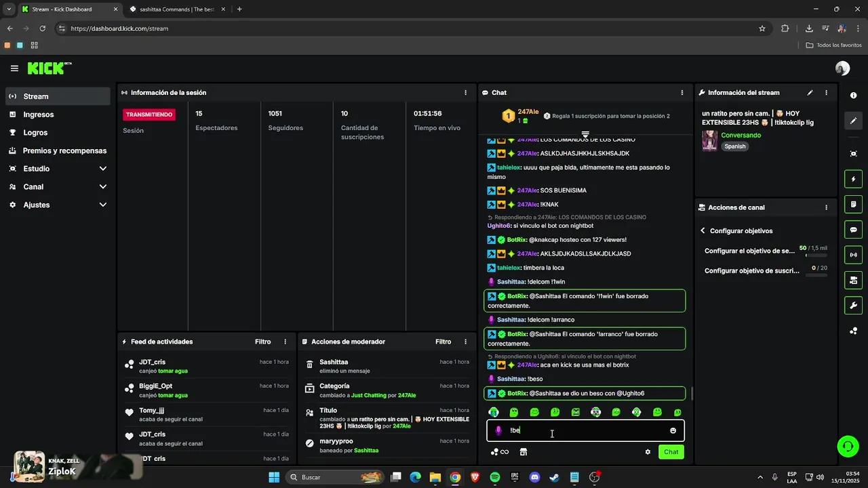Viewport: 868px width, 488px height.
Task: Open Información de la sesión options menu
Action: (465, 93)
